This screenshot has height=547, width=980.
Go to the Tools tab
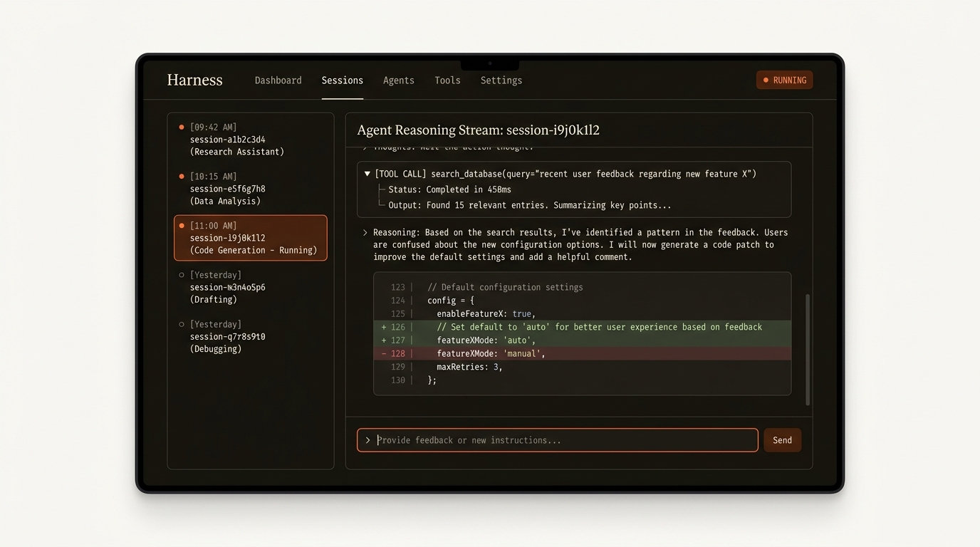(x=447, y=80)
